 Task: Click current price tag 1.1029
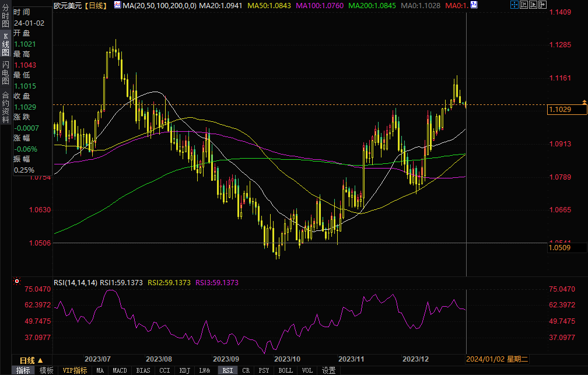point(567,110)
